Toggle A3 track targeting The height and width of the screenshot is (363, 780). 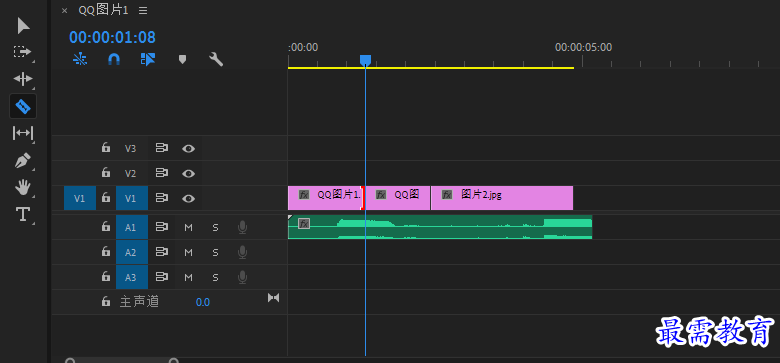point(132,277)
